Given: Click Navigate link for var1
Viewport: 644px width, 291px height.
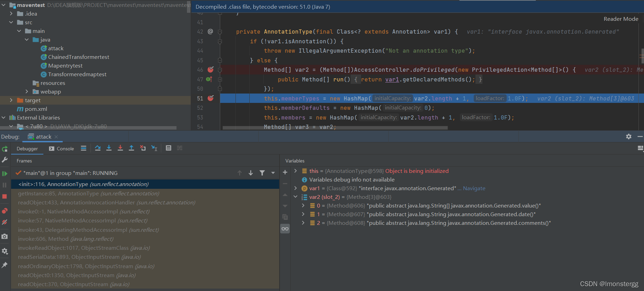Looking at the screenshot, I should coord(474,188).
